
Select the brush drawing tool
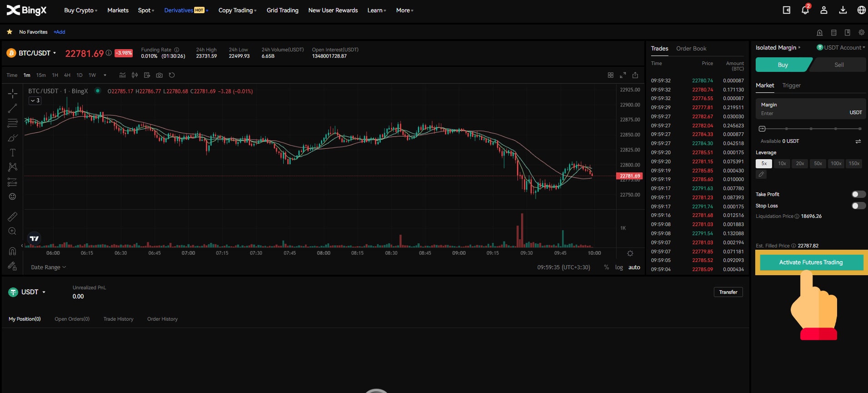coord(13,138)
